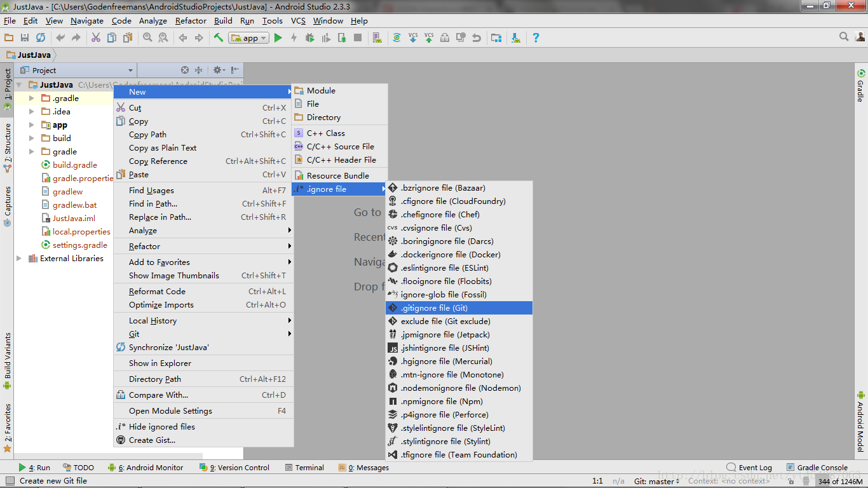Open Android Monitor tool window
The image size is (868, 488).
tap(146, 467)
